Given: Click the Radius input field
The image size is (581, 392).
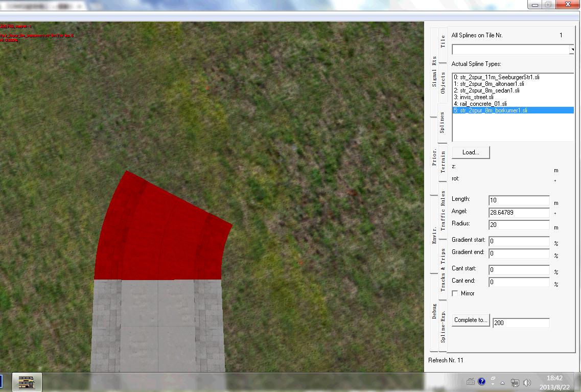Looking at the screenshot, I should (519, 225).
